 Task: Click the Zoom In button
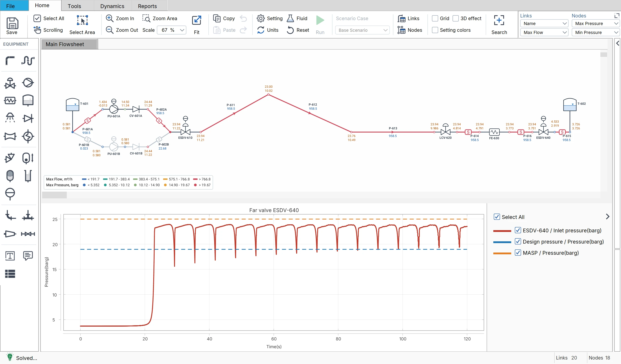[x=120, y=18]
